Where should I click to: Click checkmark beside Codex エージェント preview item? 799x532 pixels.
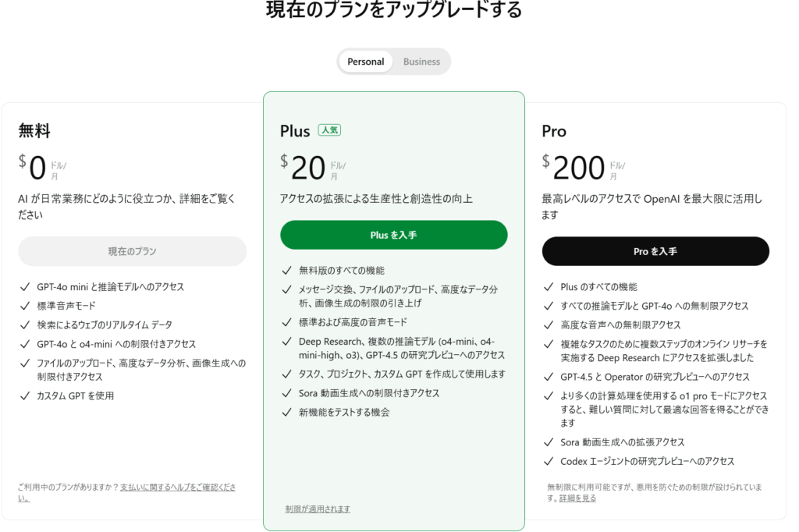pos(549,461)
